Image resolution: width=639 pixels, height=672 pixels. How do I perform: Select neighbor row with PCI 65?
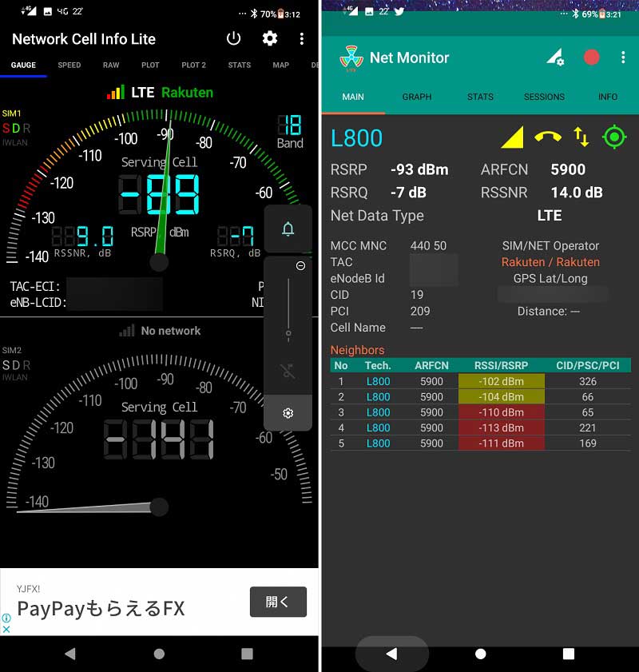click(480, 412)
